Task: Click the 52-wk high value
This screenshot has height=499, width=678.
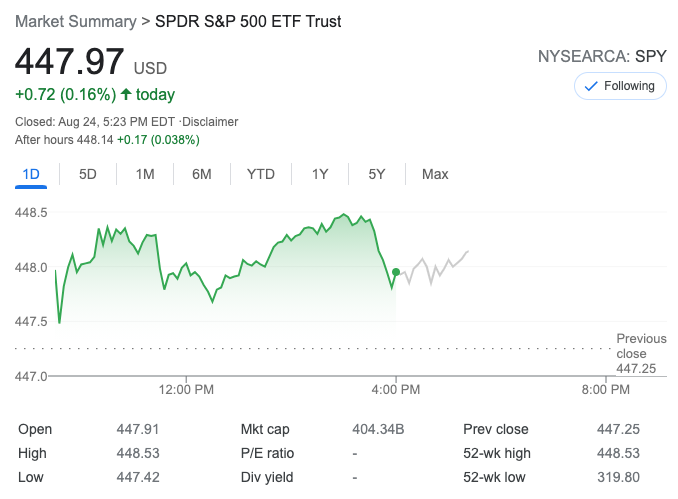Action: 618,453
